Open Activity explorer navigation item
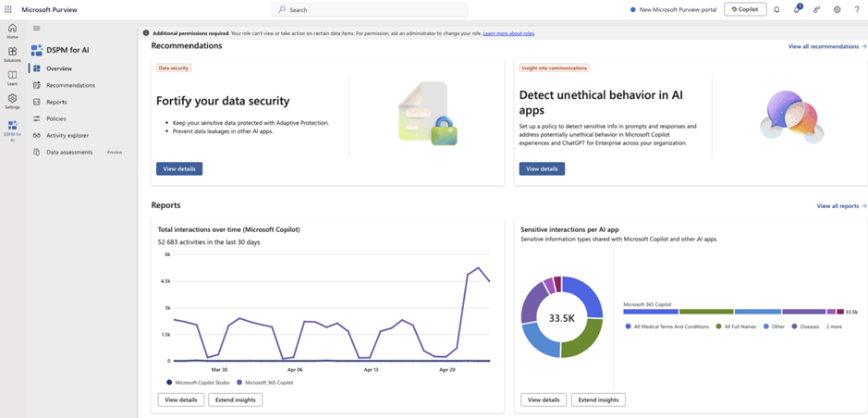This screenshot has height=418, width=868. tap(67, 135)
